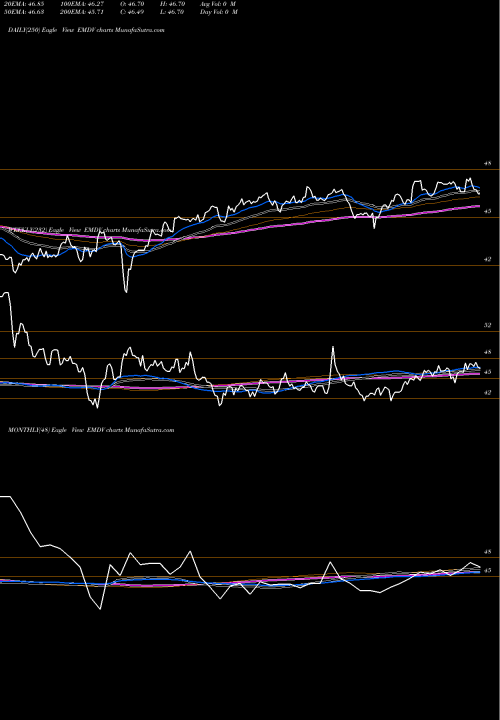Click the 20EMA value label
Viewport: 500px width, 720px height.
click(x=24, y=4)
